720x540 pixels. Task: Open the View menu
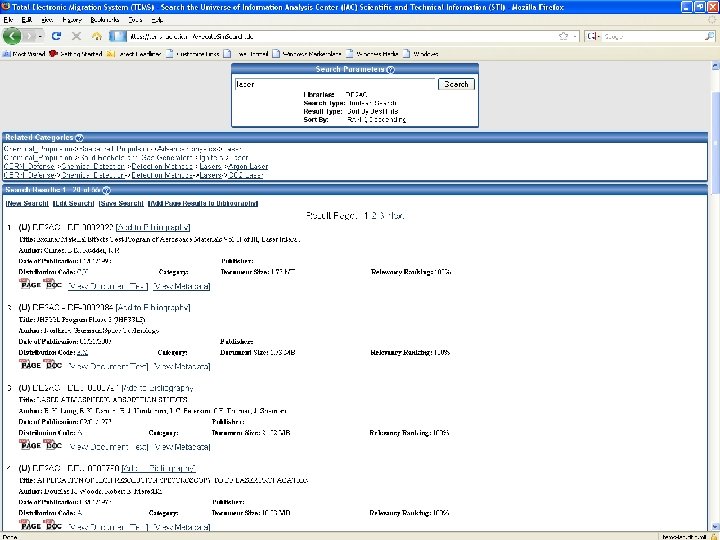pos(47,20)
